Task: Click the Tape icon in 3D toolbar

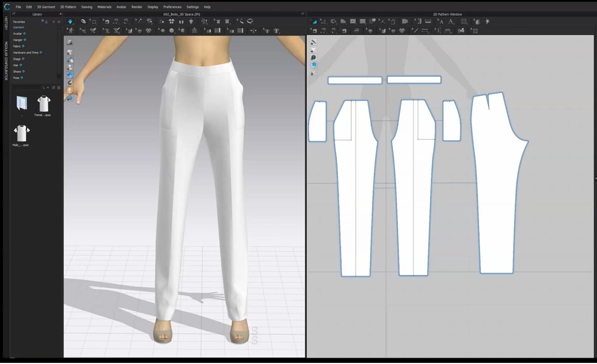Action: coord(250,22)
